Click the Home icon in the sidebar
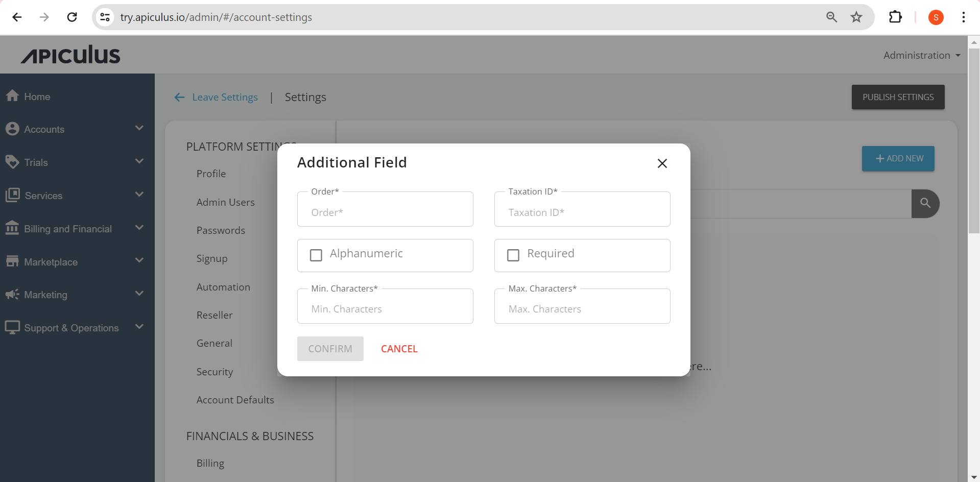 13,96
